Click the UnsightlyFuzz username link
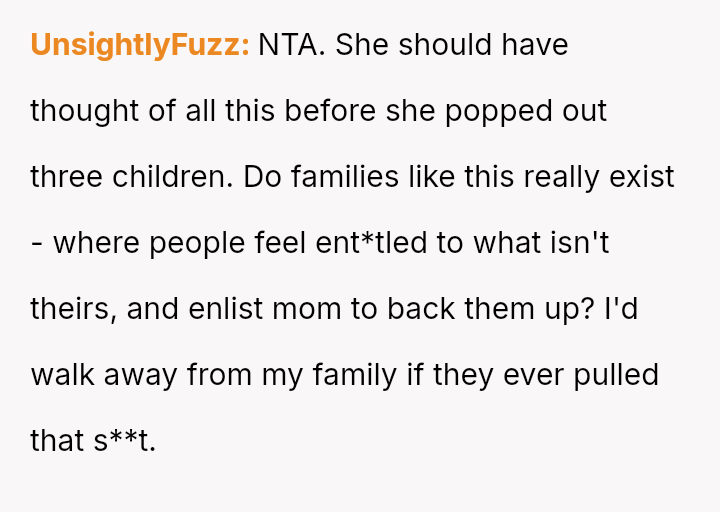Viewport: 720px width, 512px height. [139, 45]
